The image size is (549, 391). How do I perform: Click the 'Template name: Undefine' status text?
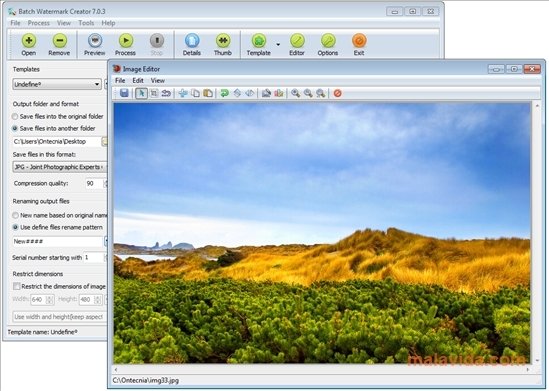click(42, 332)
